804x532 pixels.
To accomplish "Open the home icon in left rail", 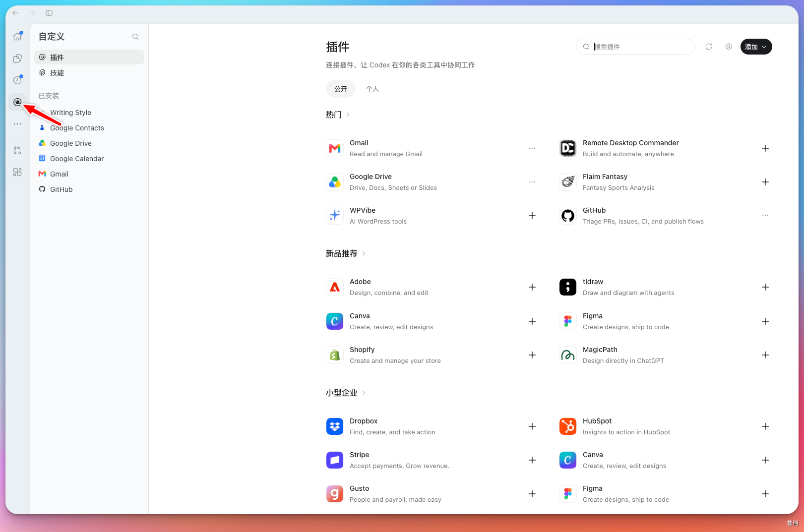I will coord(17,37).
